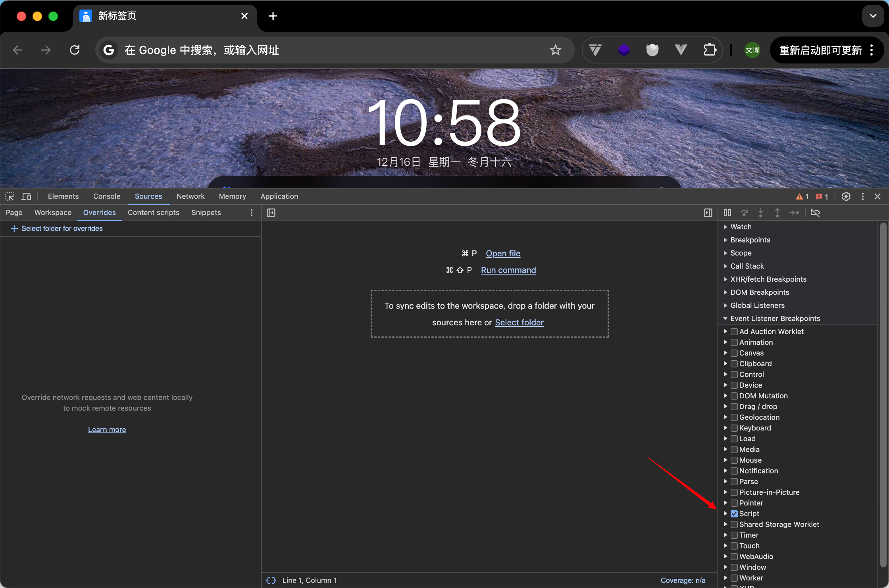Expand the Call Stack section
Viewport: 889px width, 588px height.
pyautogui.click(x=725, y=266)
